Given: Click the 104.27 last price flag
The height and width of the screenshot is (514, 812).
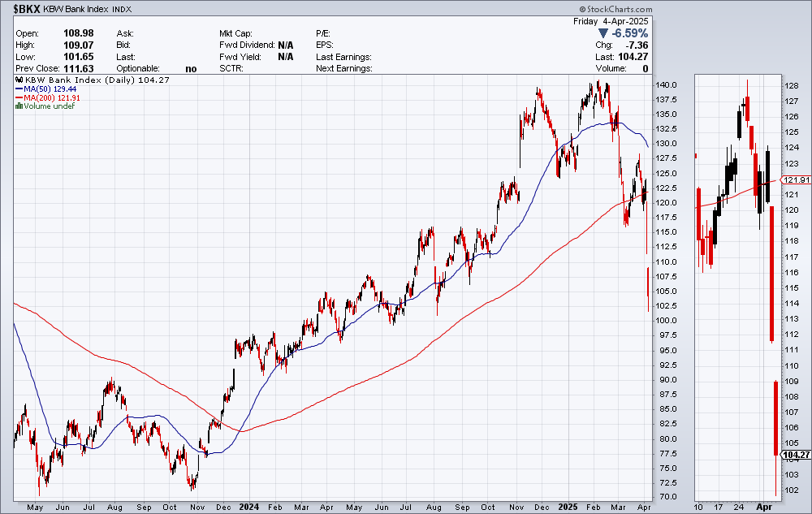Looking at the screenshot, I should point(796,456).
